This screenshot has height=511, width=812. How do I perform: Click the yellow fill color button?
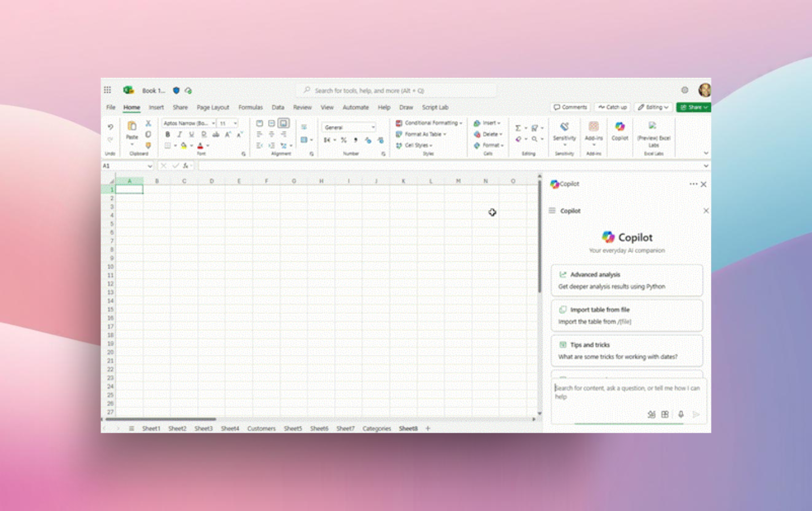pyautogui.click(x=183, y=146)
